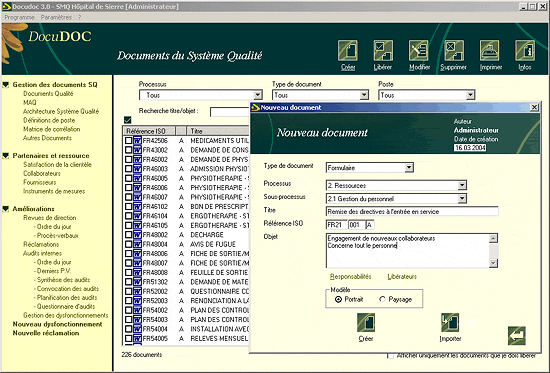Collapse the Gestion des documents SQ section
This screenshot has height=373, width=550.
tap(6, 85)
